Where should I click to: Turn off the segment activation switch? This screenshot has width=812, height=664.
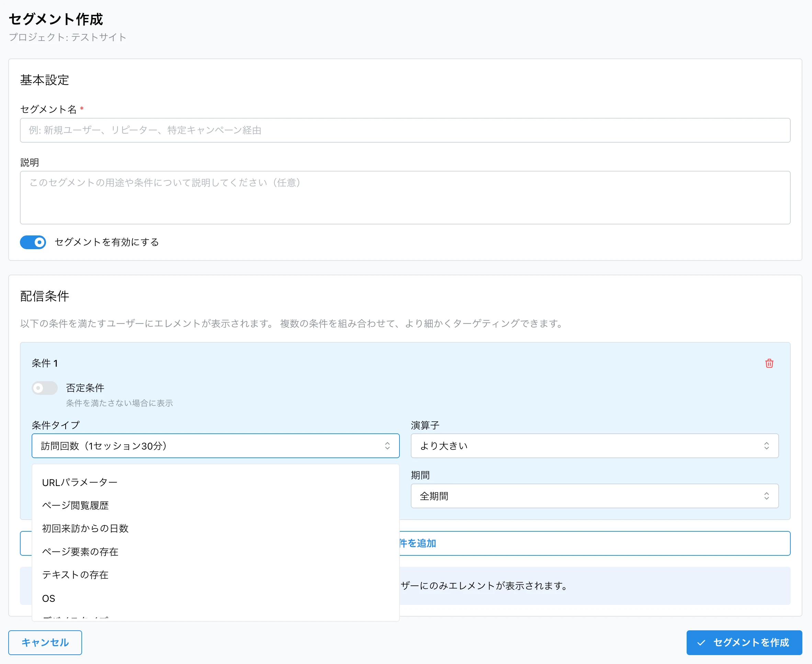pos(33,242)
